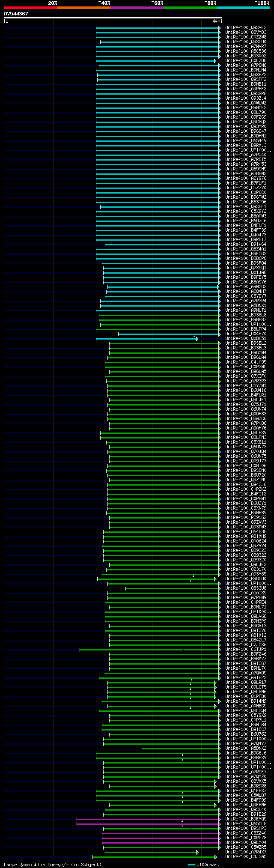
Task: Select label UniRef100_O04870
Action: (246, 334)
